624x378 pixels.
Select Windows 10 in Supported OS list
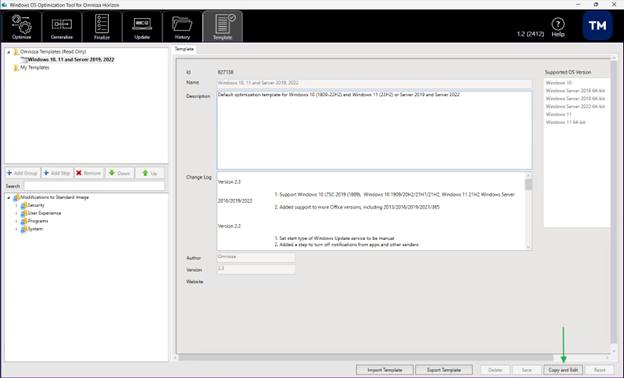point(559,83)
